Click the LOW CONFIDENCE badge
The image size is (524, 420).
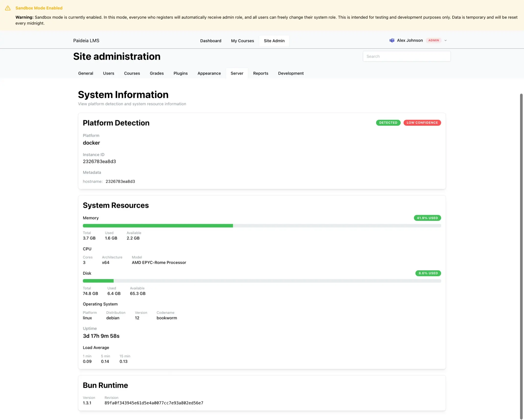[x=422, y=123]
